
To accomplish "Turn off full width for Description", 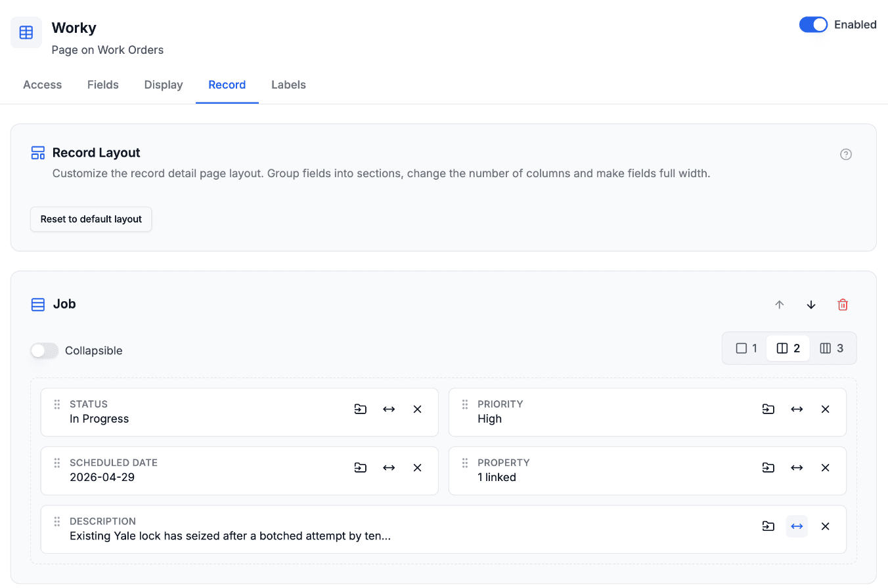I will click(797, 526).
